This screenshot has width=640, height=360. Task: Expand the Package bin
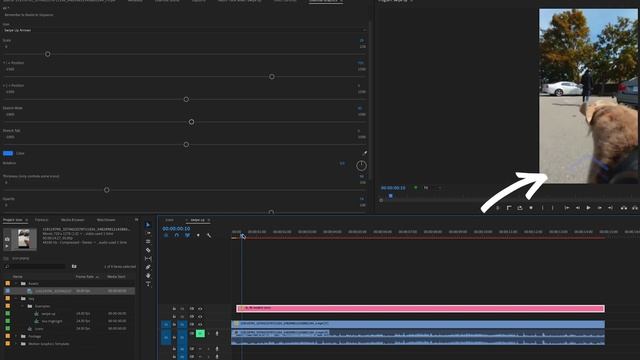16,336
